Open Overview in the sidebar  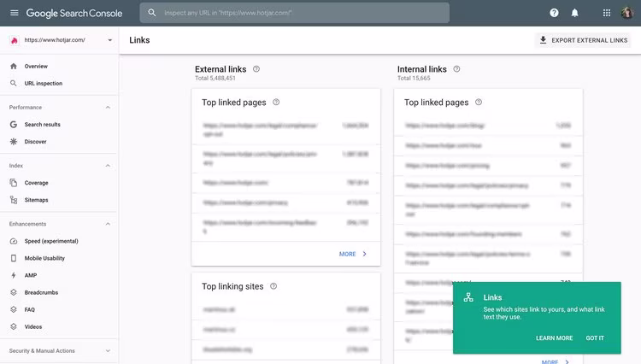36,66
